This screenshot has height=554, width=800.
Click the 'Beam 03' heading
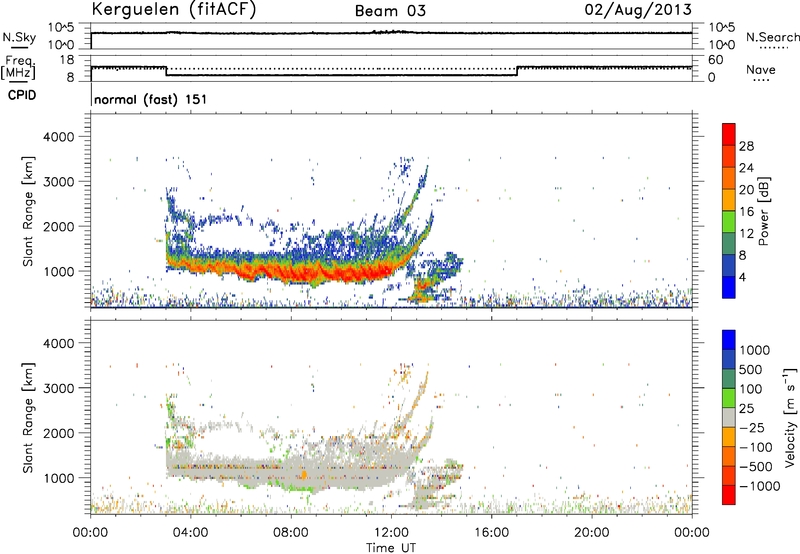[x=390, y=11]
